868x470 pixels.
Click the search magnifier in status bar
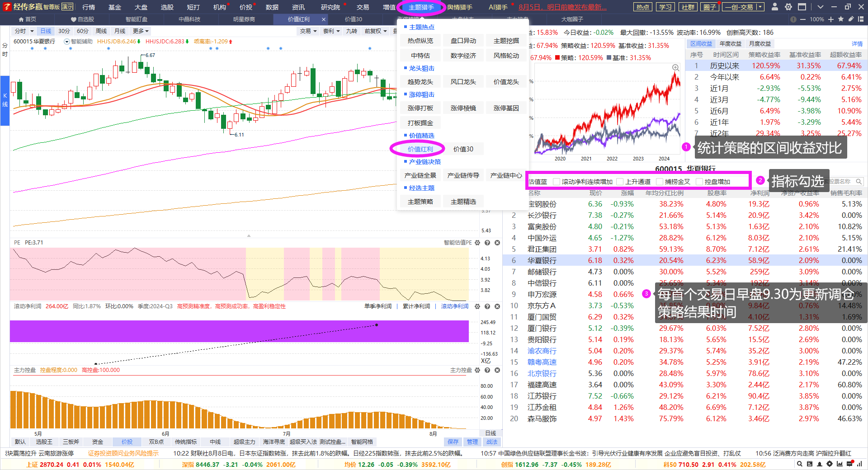coord(800,464)
